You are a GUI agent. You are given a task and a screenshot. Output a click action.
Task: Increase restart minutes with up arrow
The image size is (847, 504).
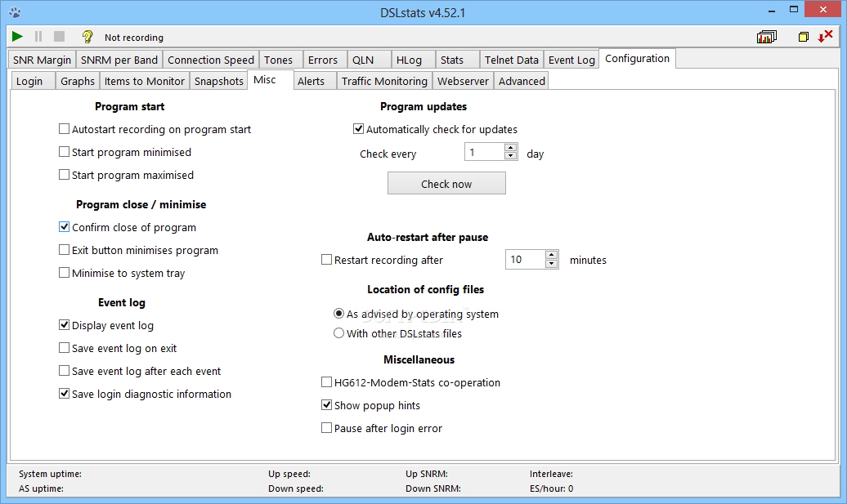pos(551,255)
